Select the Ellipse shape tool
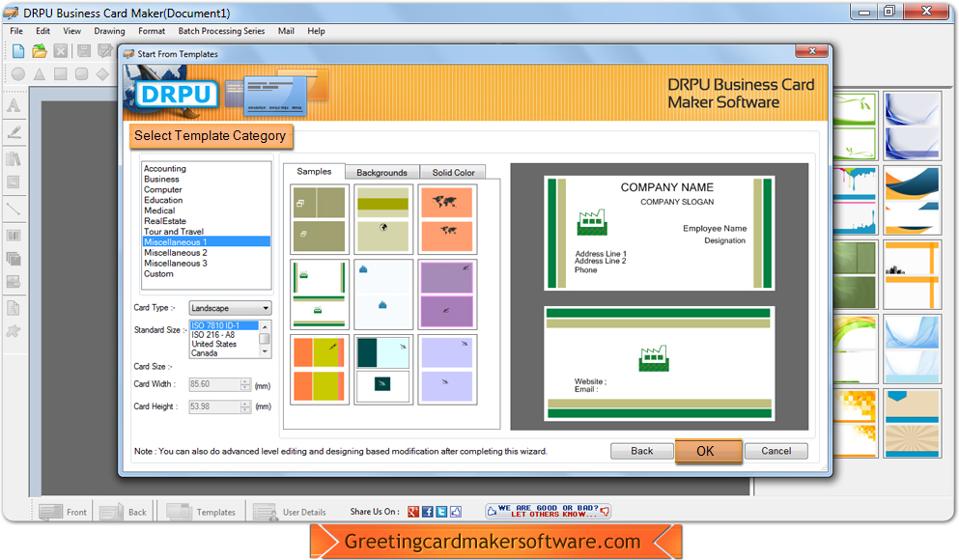This screenshot has width=959, height=560. (18, 74)
